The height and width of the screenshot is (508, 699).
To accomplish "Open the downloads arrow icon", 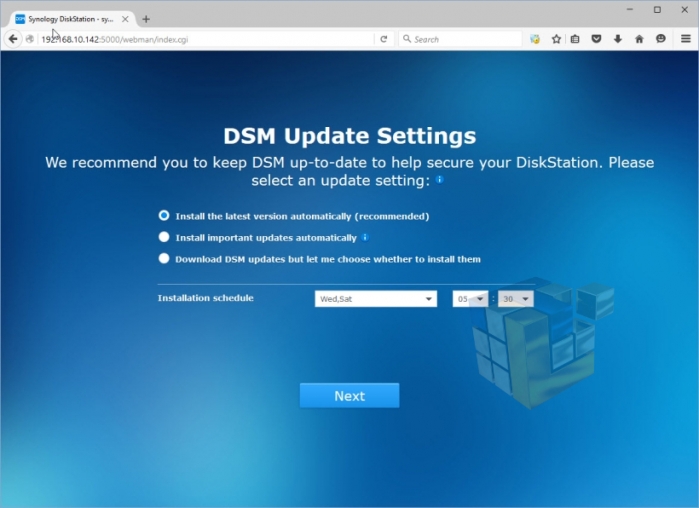I will click(618, 39).
